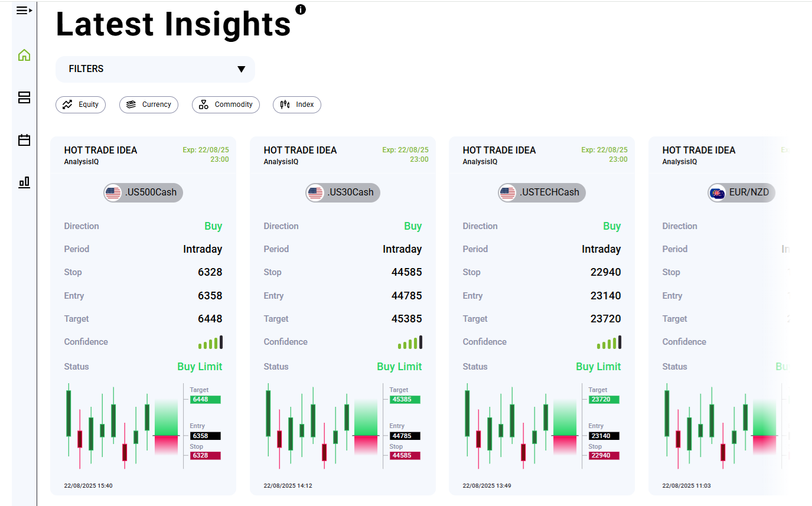This screenshot has height=506, width=812.
Task: Expand the collapsed sidebar menu
Action: (24, 10)
